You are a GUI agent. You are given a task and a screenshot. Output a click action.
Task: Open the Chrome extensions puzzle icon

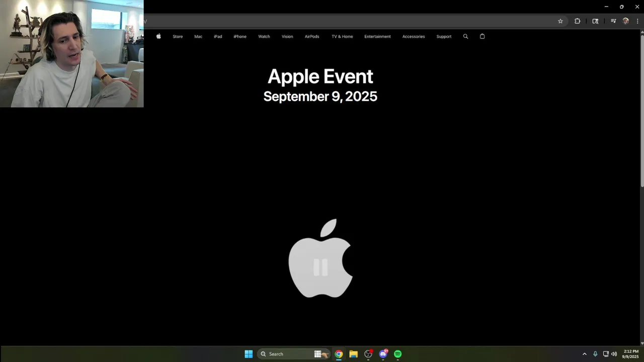[577, 21]
